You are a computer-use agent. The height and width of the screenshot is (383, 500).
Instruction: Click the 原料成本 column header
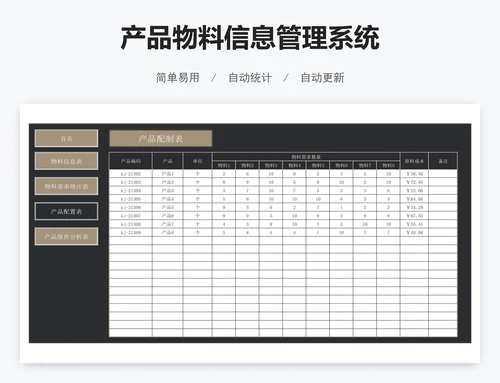click(414, 161)
